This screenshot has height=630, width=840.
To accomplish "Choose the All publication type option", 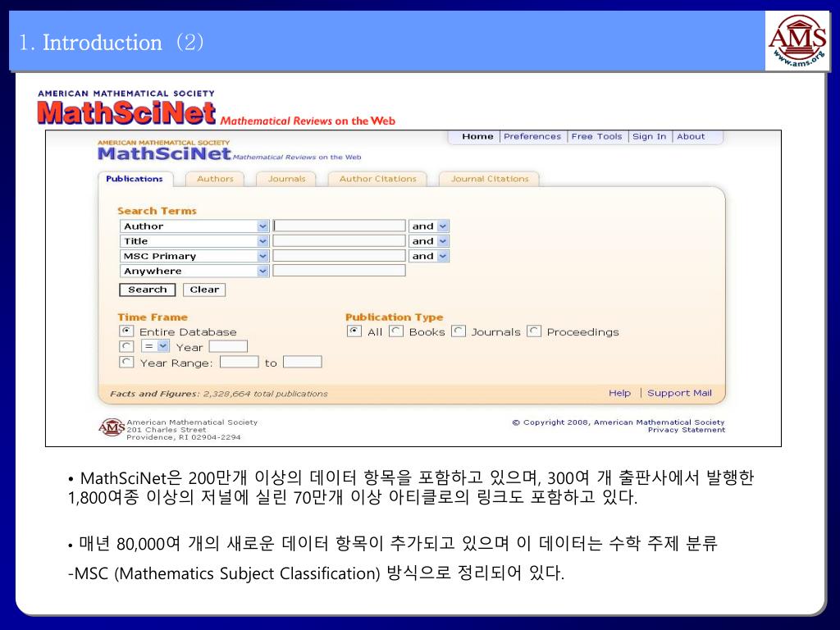I will coord(354,331).
